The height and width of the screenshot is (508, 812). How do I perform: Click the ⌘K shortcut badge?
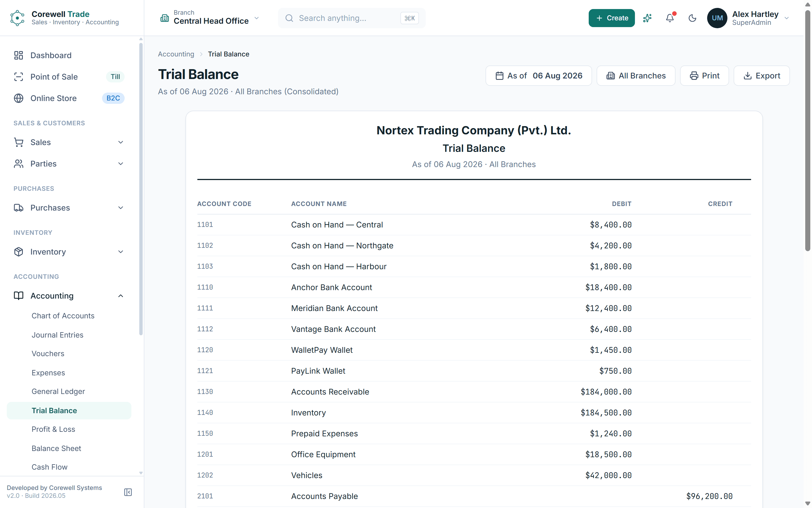click(409, 18)
